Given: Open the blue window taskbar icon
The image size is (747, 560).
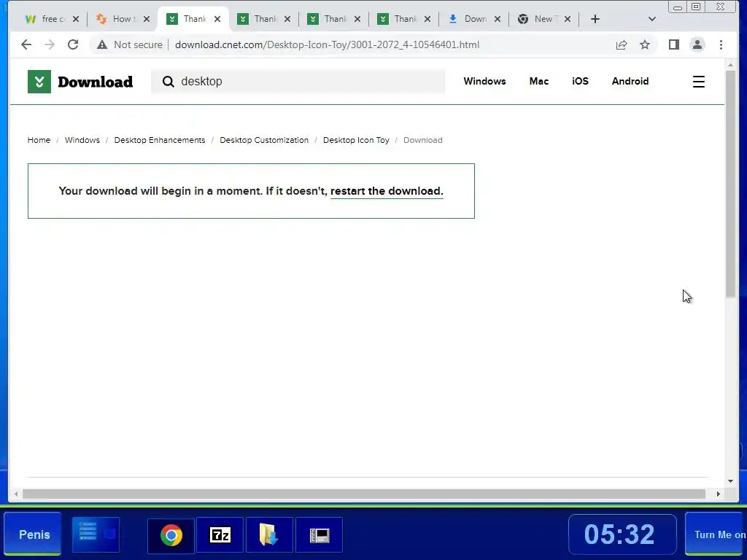Looking at the screenshot, I should coord(96,534).
